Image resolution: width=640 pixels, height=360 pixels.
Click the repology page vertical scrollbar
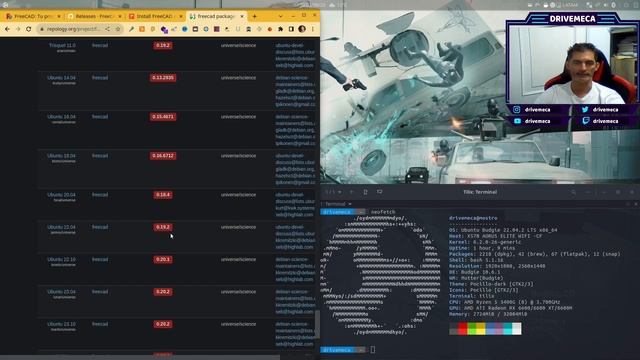pos(317,324)
